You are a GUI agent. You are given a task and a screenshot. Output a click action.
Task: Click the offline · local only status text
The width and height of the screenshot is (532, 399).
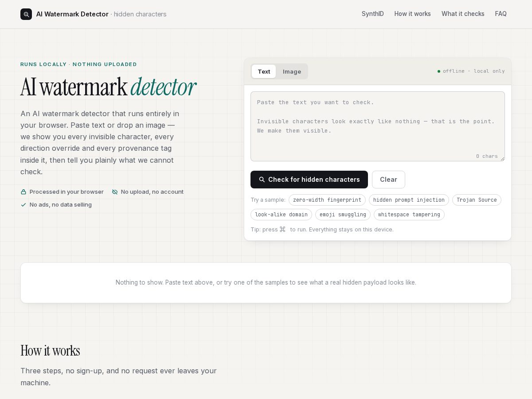click(x=473, y=71)
